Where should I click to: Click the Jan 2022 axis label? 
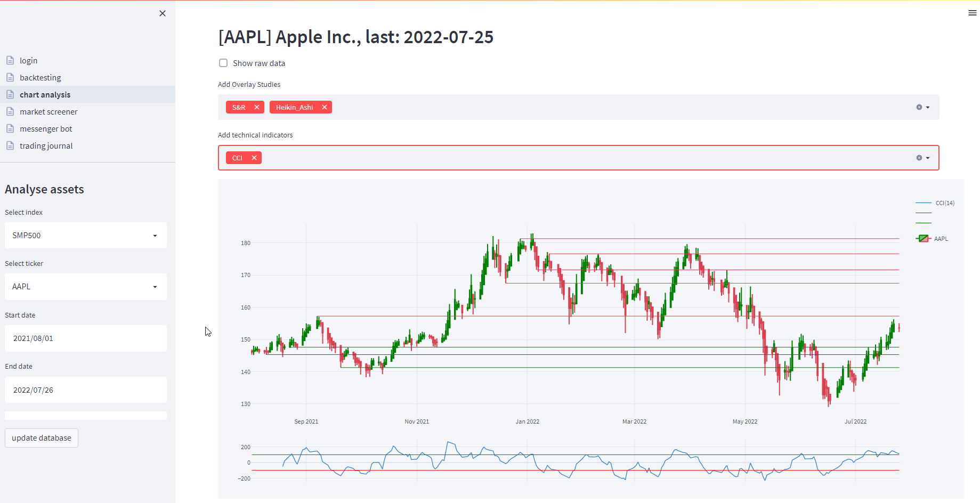tap(528, 421)
